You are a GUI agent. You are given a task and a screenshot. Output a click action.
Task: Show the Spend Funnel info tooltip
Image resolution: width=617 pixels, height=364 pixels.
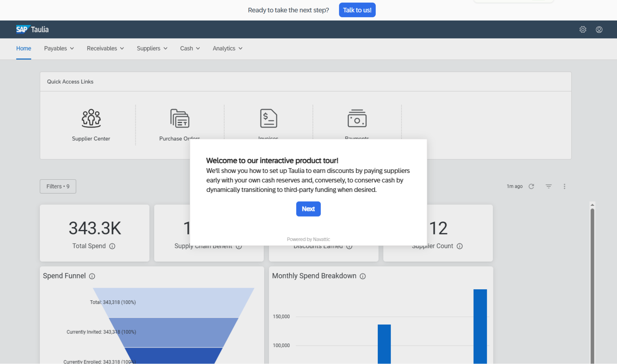tap(92, 276)
